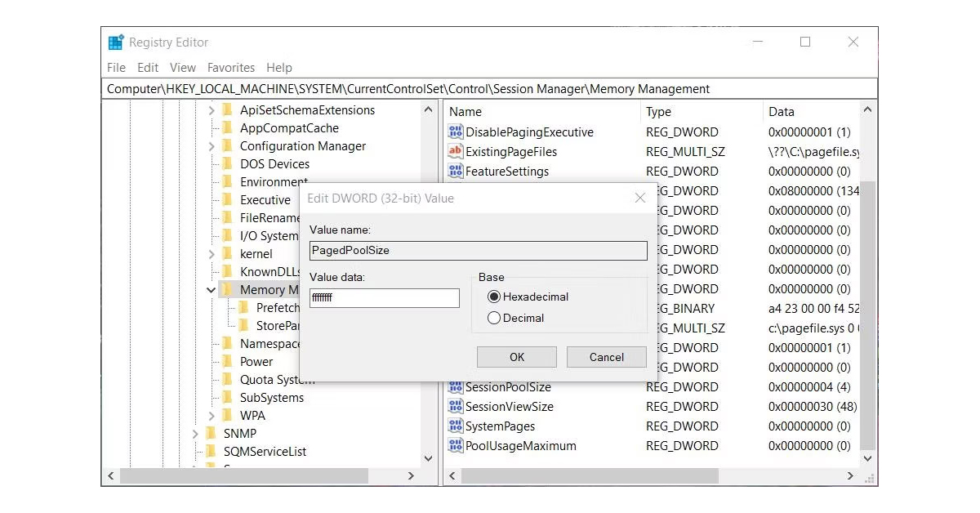Click inside the Value data field
The height and width of the screenshot is (513, 980).
384,298
